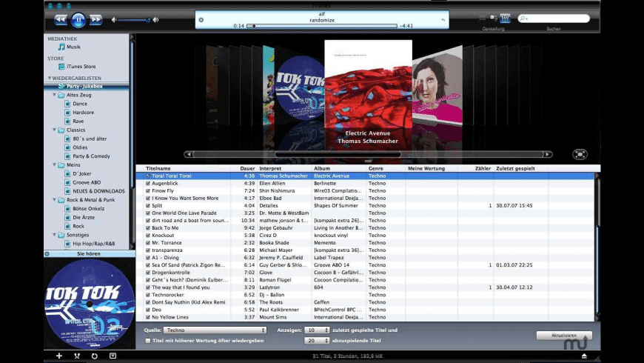644x363 pixels.
Task: Switch to list view icon
Action: (x=482, y=18)
